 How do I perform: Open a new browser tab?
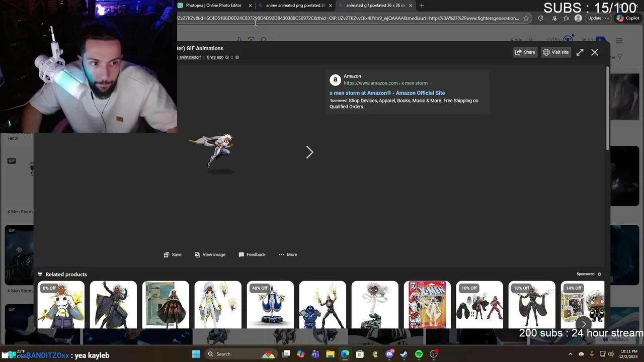point(422,6)
